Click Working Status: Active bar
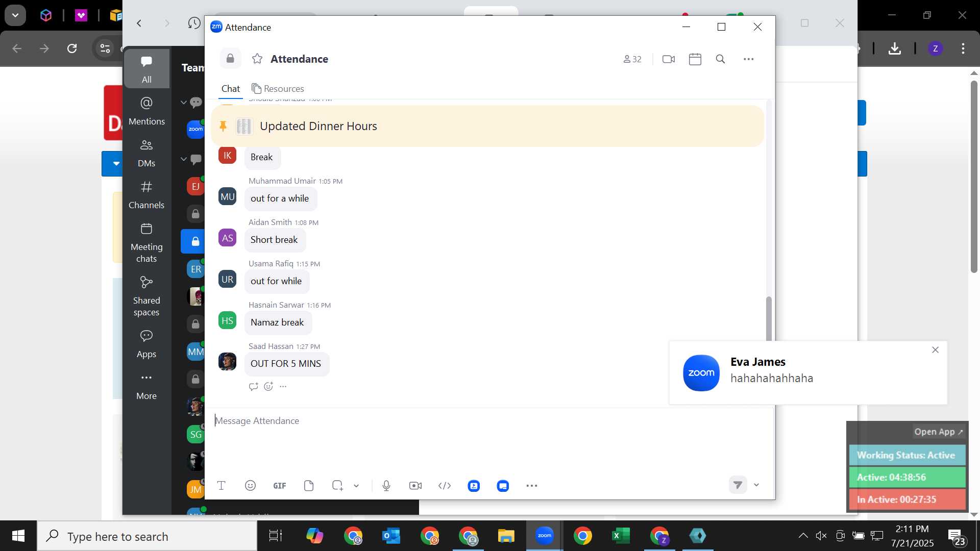 coord(907,455)
